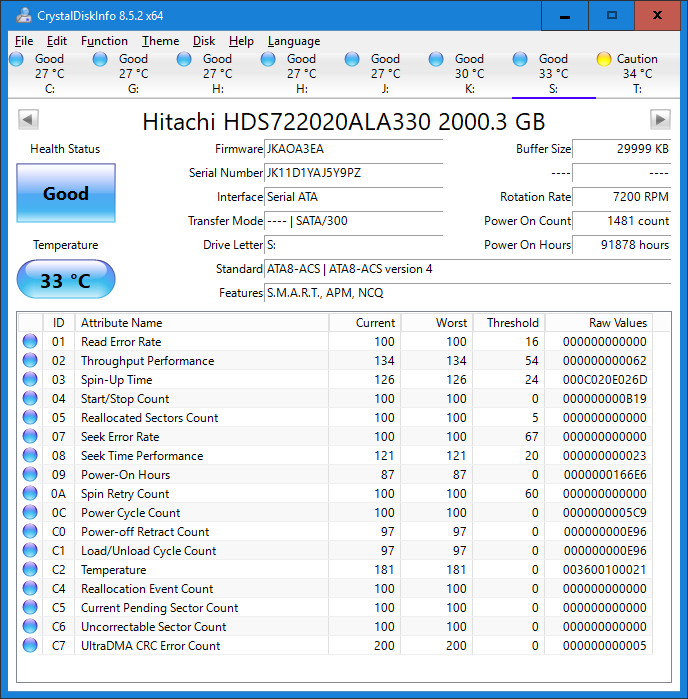Click the Hitachi HDS722020ALA330 model title
688x699 pixels.
[344, 121]
